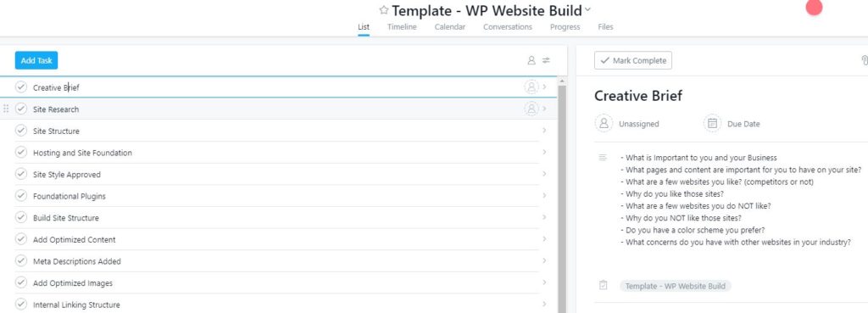Expand details arrow for Hosting and Site Foundation
Image resolution: width=868 pixels, height=313 pixels.
click(544, 153)
